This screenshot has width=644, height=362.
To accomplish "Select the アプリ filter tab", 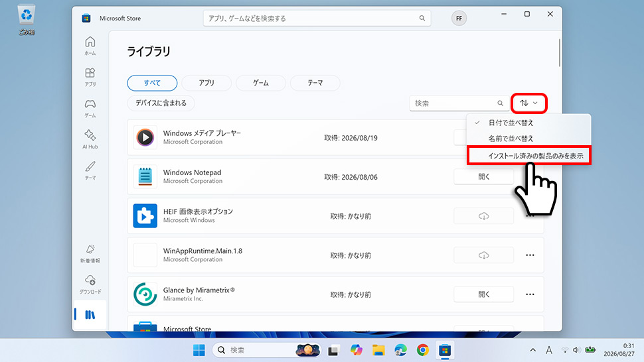I will tap(206, 83).
